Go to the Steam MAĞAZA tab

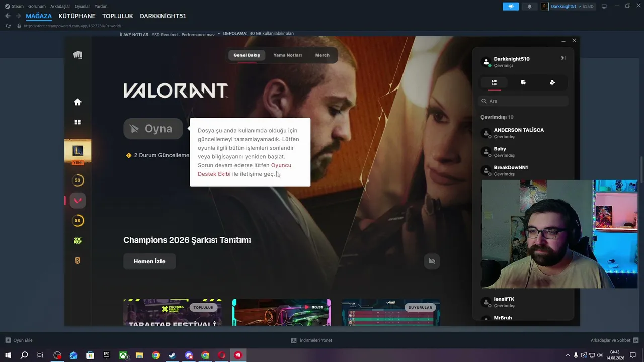[x=39, y=16]
